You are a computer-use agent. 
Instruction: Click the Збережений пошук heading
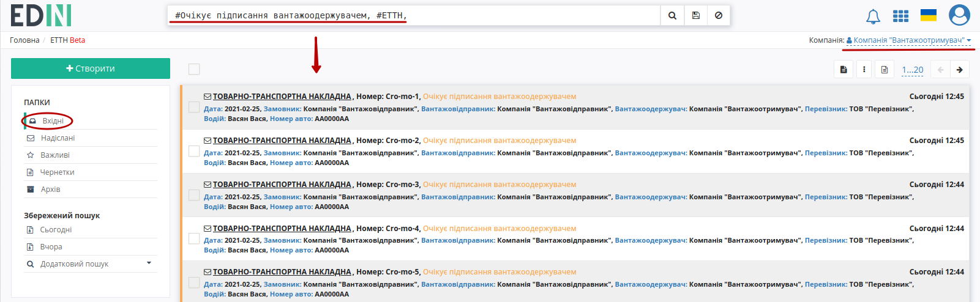pos(62,216)
